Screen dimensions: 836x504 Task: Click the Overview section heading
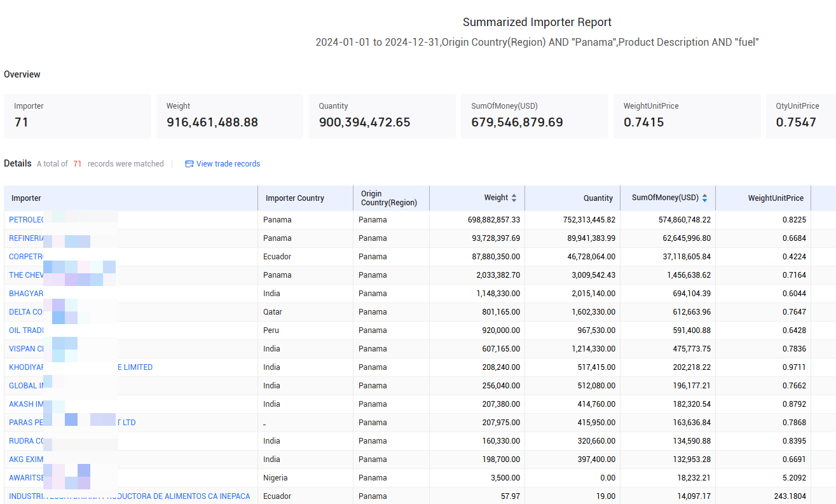coord(22,74)
